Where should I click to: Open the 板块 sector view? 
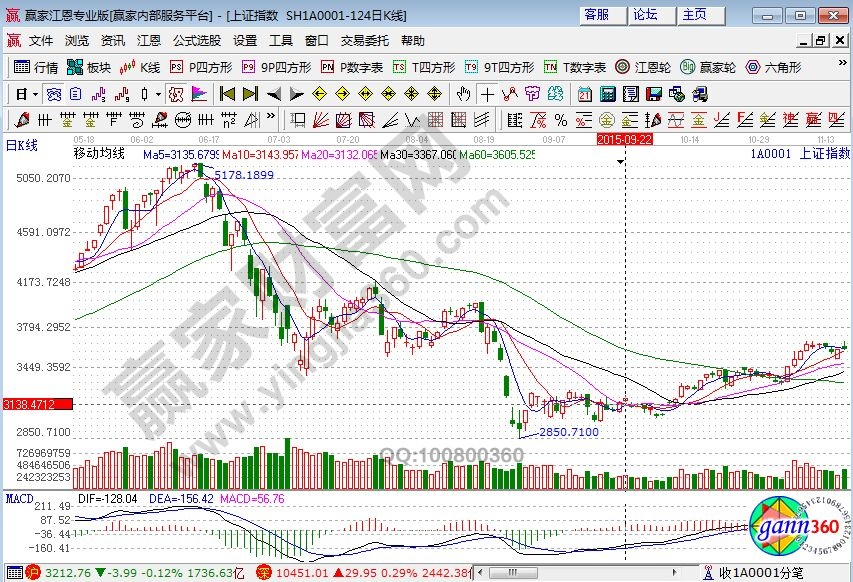89,67
